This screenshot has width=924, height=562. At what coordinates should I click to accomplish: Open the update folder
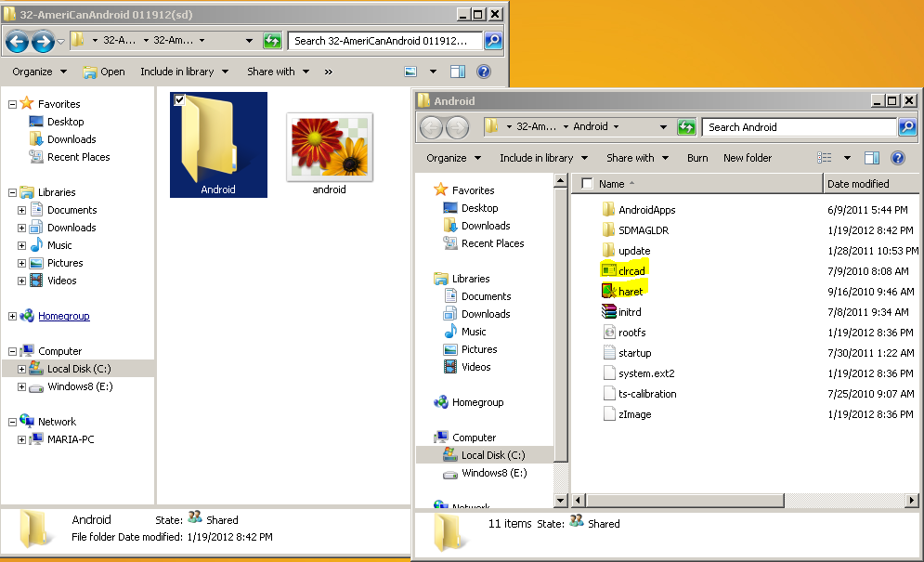coord(633,251)
